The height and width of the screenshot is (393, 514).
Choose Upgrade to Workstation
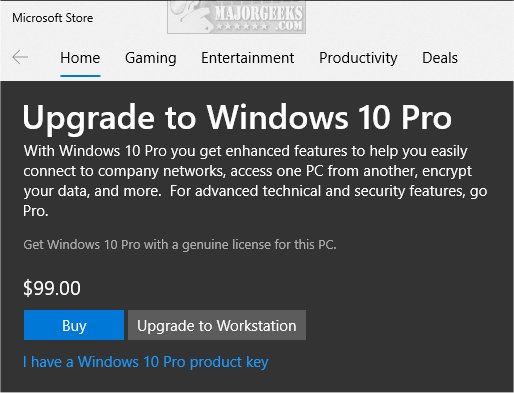pyautogui.click(x=217, y=325)
